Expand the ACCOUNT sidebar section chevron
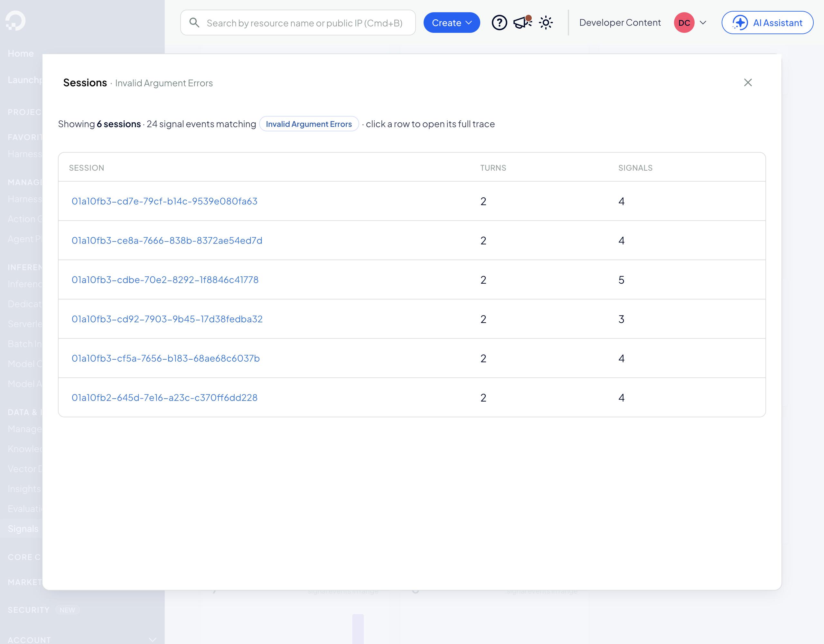The height and width of the screenshot is (644, 824). pos(153,639)
